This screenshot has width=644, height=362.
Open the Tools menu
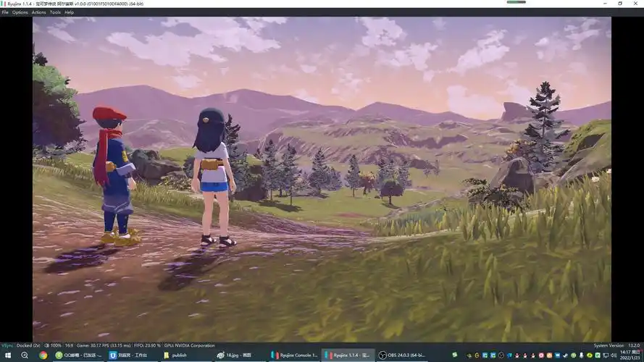[x=55, y=12]
